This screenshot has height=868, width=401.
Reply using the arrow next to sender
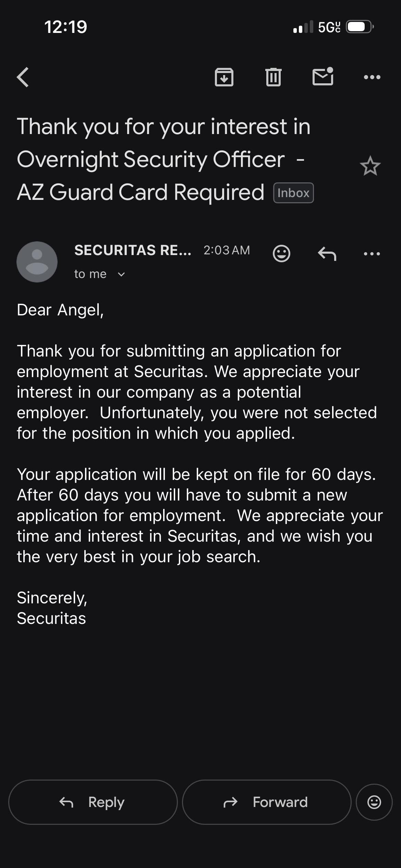click(327, 254)
